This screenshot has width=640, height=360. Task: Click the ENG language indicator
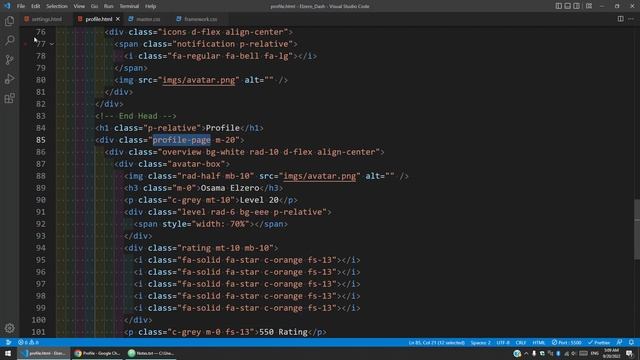[594, 353]
